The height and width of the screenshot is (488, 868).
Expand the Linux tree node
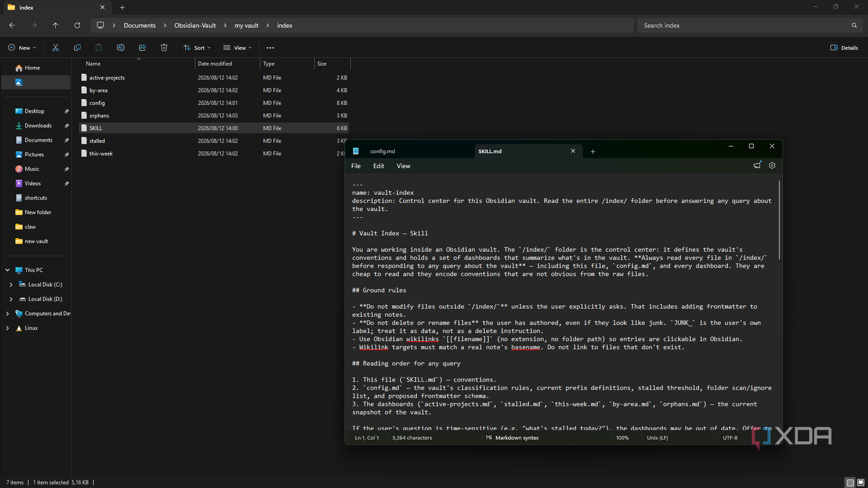tap(8, 328)
